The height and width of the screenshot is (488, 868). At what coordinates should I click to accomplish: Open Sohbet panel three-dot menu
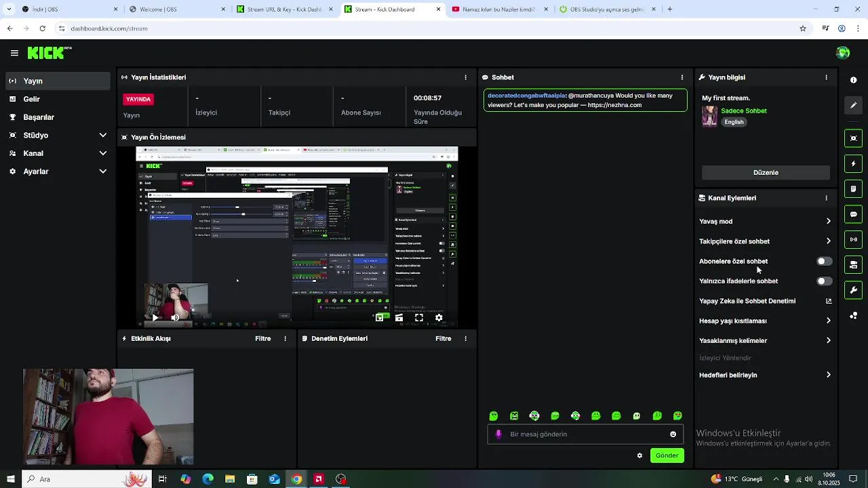coord(682,77)
